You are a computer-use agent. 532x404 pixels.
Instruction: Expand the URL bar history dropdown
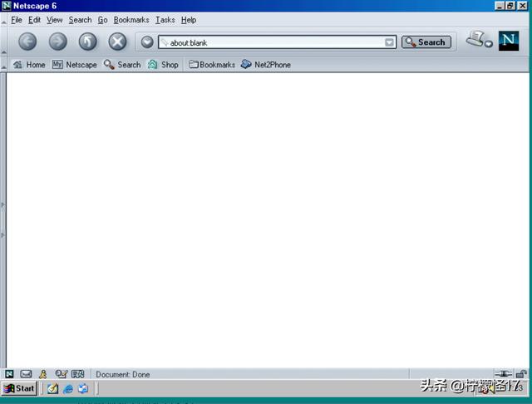click(390, 42)
